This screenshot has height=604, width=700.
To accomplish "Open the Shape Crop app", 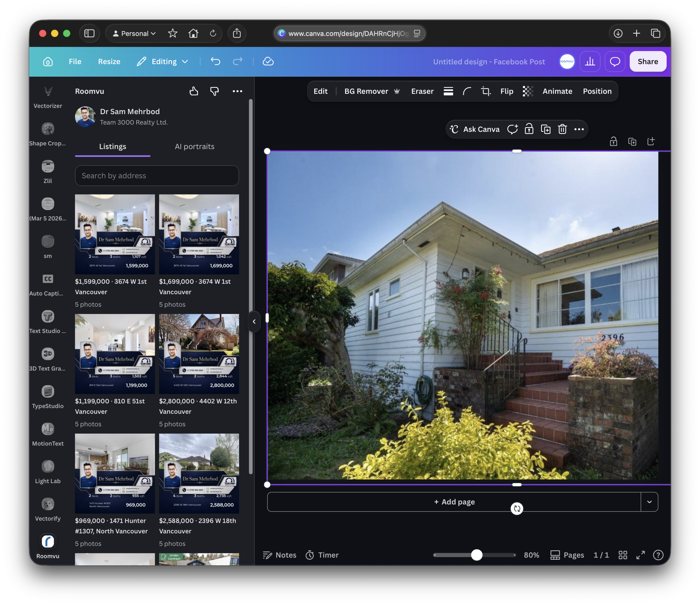I will click(48, 134).
